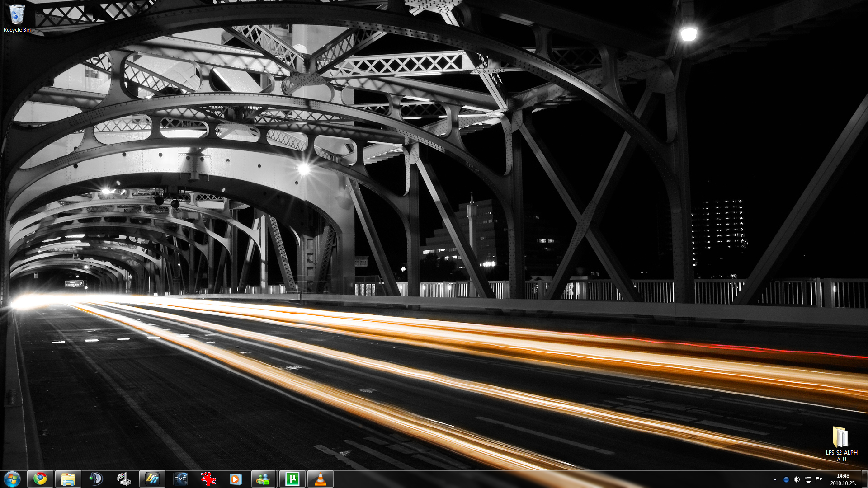
Task: Switch to the Live for Speed taskbar app
Action: (152, 479)
